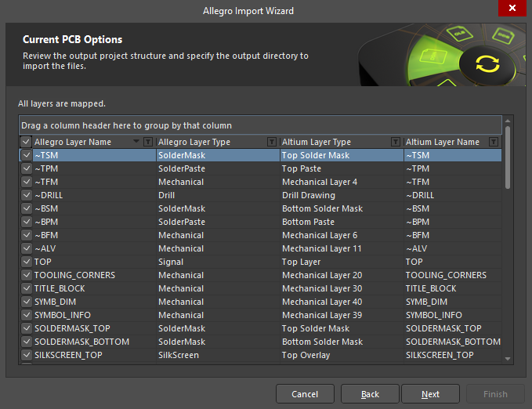Select Altium layer name 'TOP' cell

tap(453, 262)
